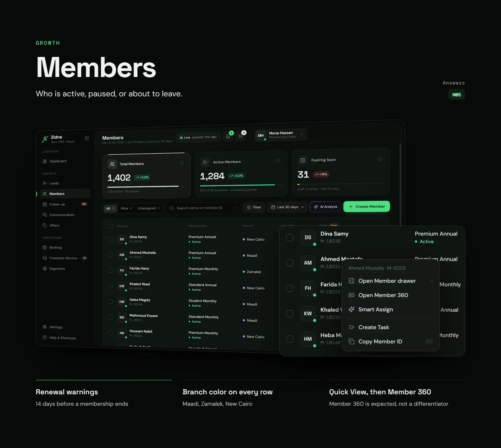Click the Active Members info icon
501x448 pixels.
click(x=278, y=161)
